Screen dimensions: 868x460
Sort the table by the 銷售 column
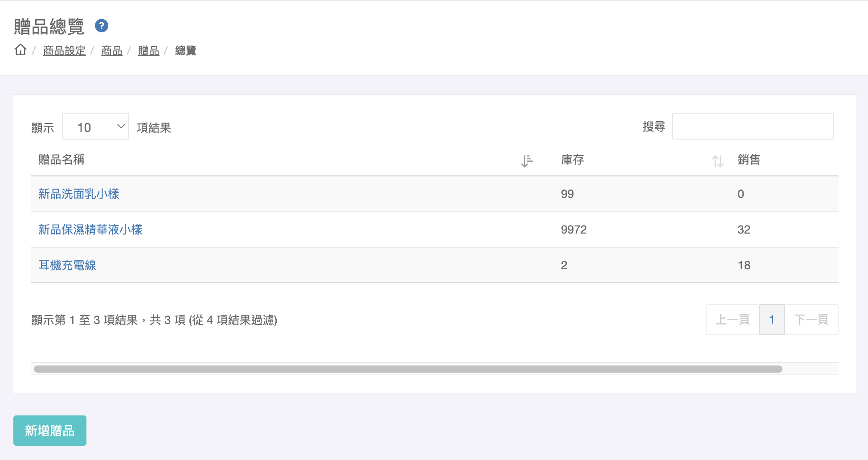click(748, 160)
